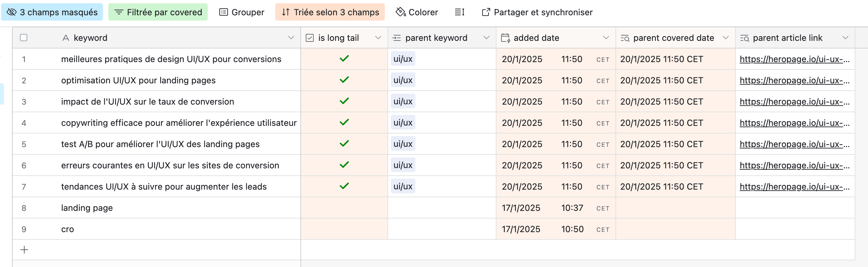The width and height of the screenshot is (868, 267).
Task: Click the Colorer paint bucket icon
Action: [x=400, y=12]
